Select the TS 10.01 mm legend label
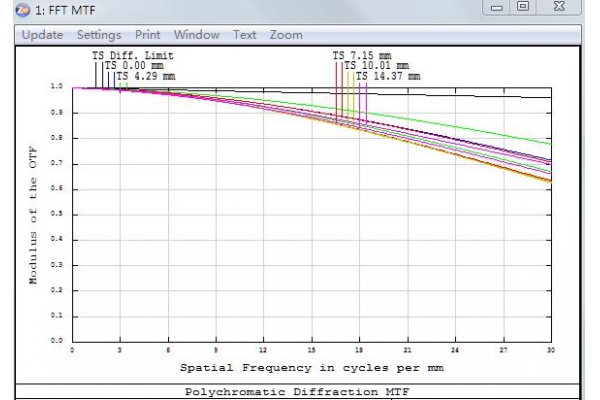 coord(376,66)
